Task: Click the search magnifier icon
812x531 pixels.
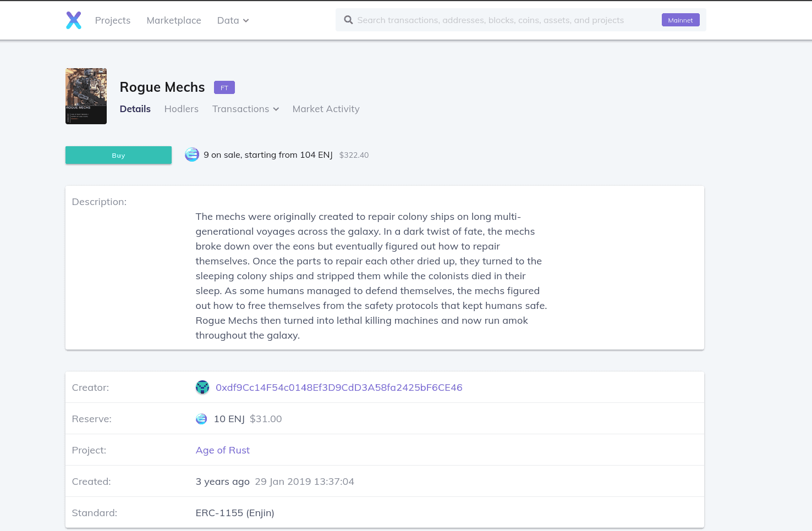Action: point(348,20)
